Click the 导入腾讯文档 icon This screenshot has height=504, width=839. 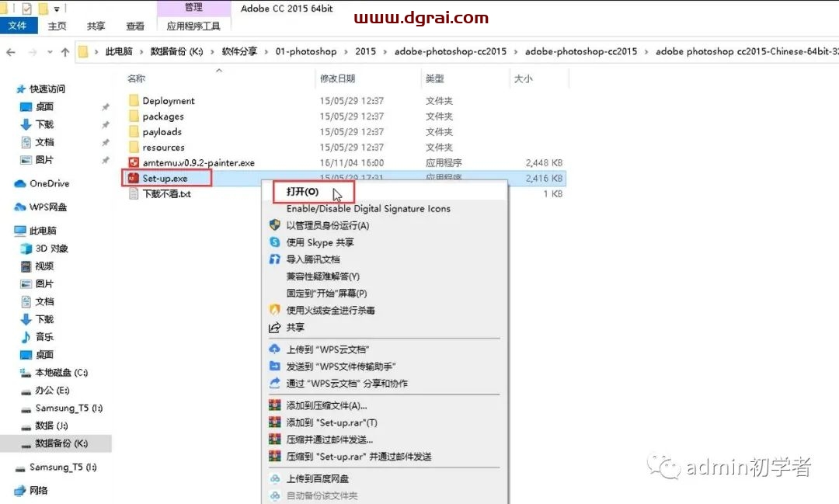(274, 259)
